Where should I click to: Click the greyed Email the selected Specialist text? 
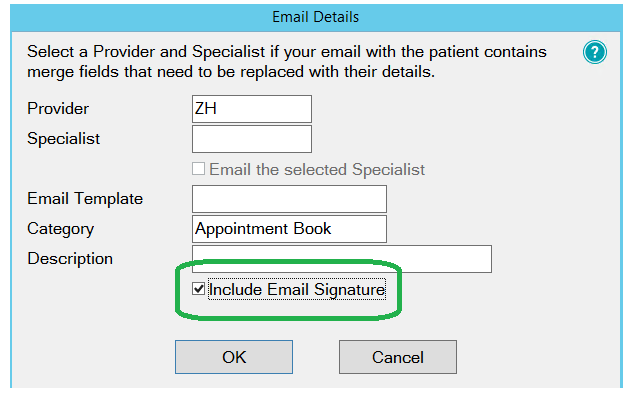pyautogui.click(x=317, y=169)
